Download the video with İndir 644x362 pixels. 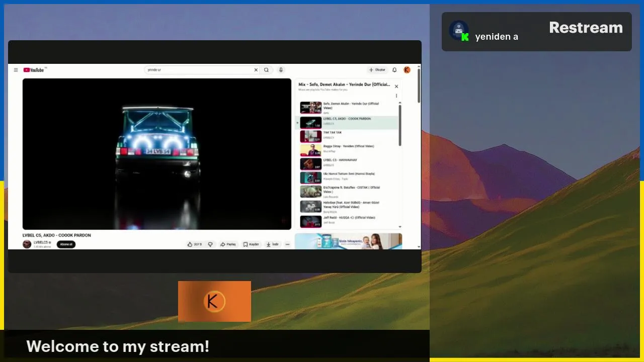[272, 244]
